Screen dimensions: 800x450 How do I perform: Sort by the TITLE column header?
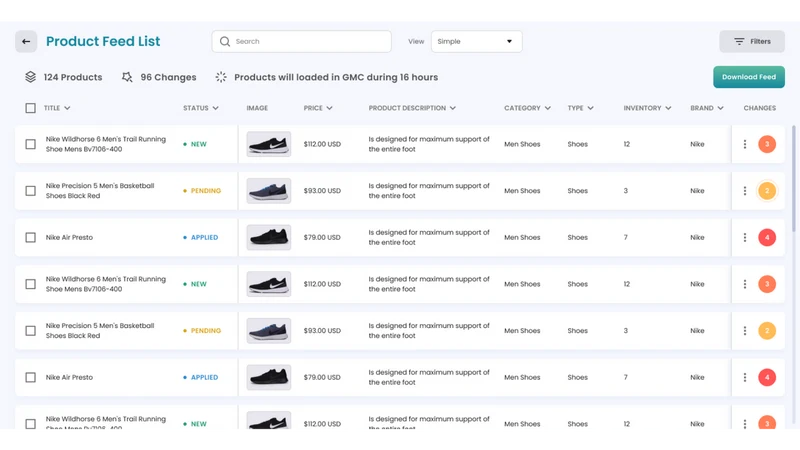(57, 108)
